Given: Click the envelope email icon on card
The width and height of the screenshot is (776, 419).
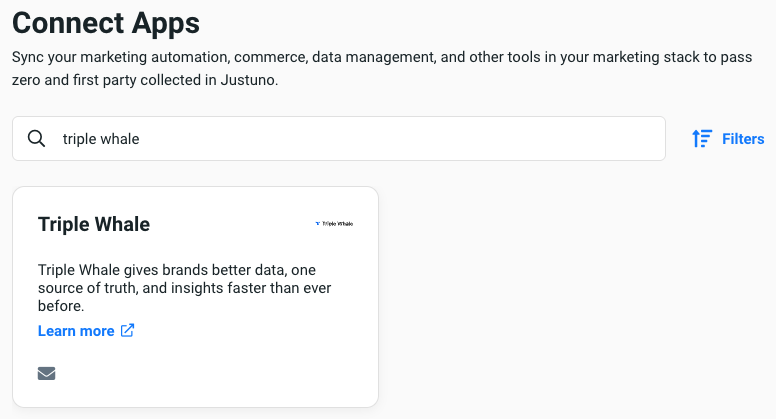Looking at the screenshot, I should click(46, 374).
